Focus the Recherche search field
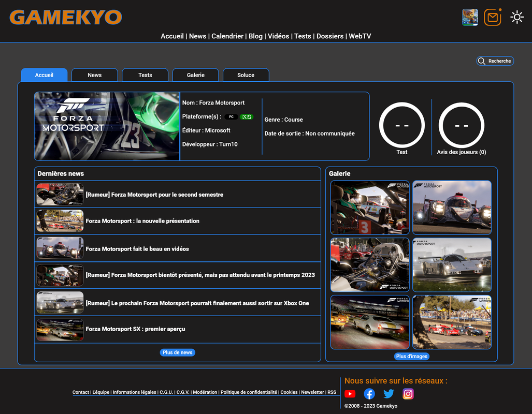Viewport: 532px width, 414px height. [495, 61]
